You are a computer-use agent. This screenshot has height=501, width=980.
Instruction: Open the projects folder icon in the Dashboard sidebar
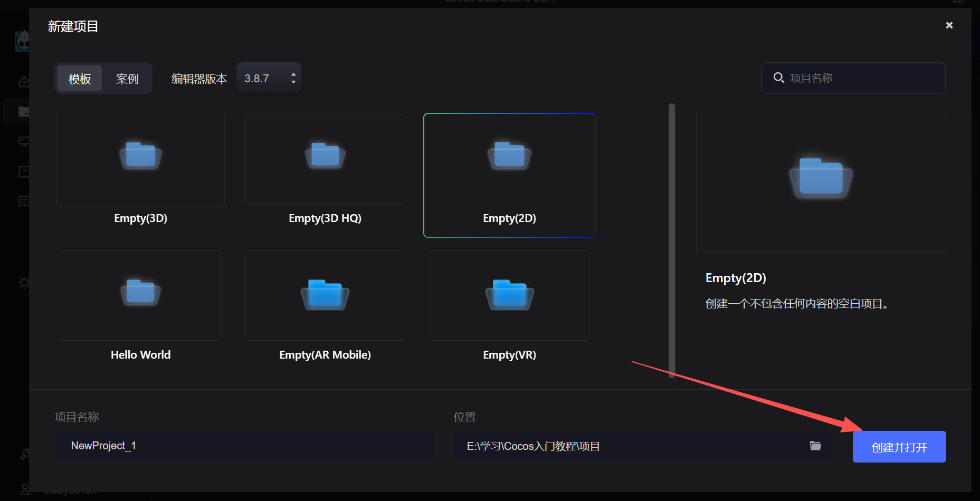[x=23, y=111]
